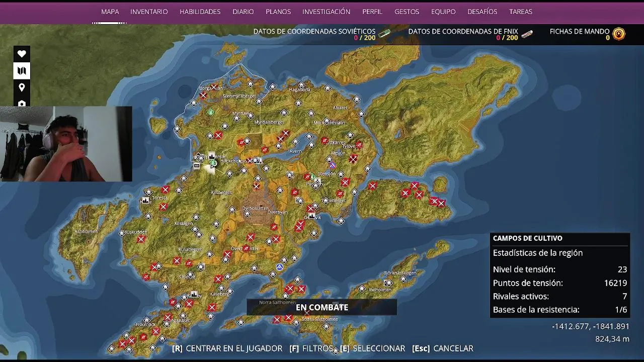644x362 pixels.
Task: Click Datos de Coordenadas de FNIX label
Action: point(463,31)
